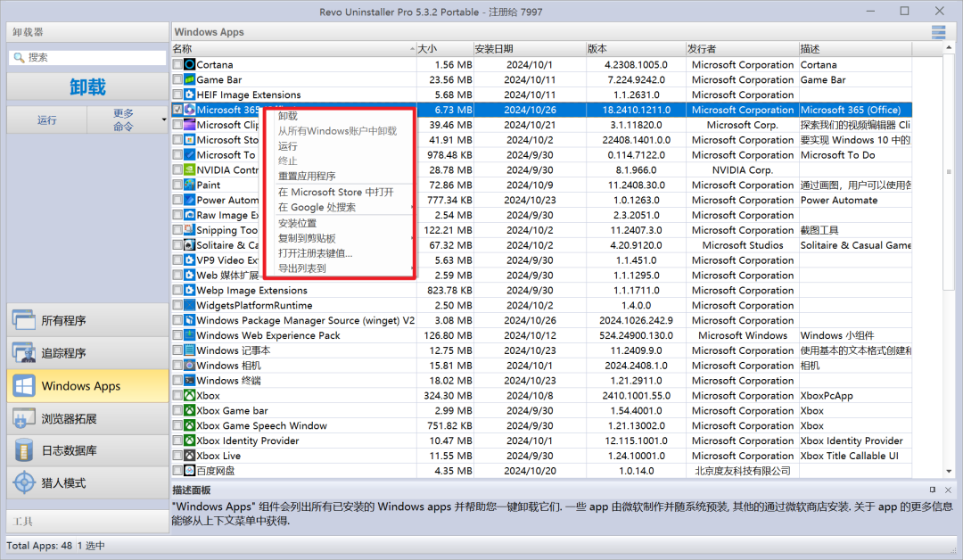Image resolution: width=963 pixels, height=560 pixels.
Task: Click the large 卸载 button
Action: [x=87, y=87]
